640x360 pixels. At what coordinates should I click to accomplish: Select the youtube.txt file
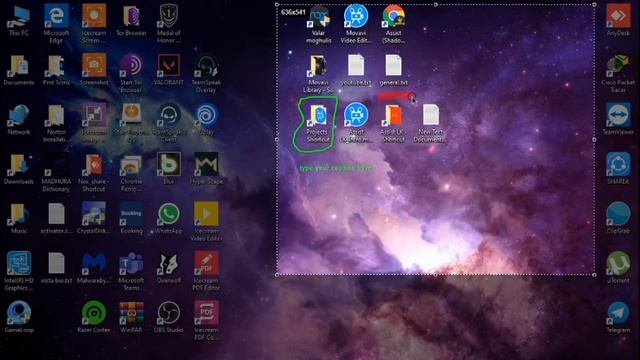[356, 70]
